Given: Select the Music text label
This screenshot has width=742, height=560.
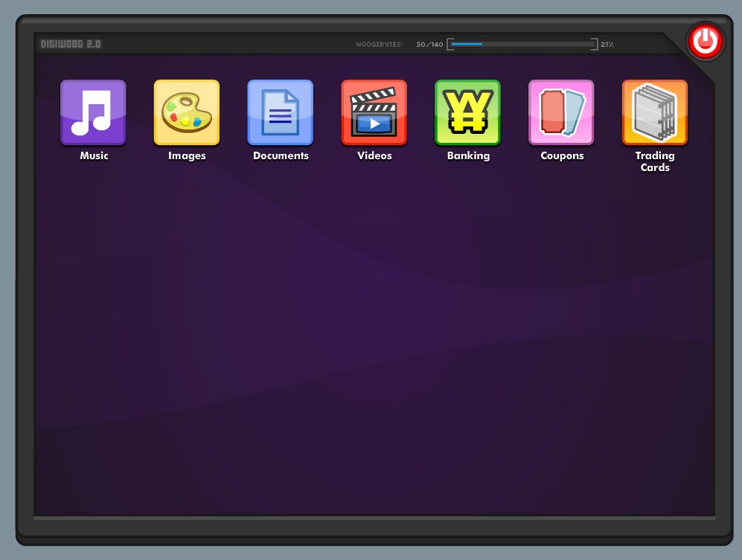Looking at the screenshot, I should coord(94,155).
